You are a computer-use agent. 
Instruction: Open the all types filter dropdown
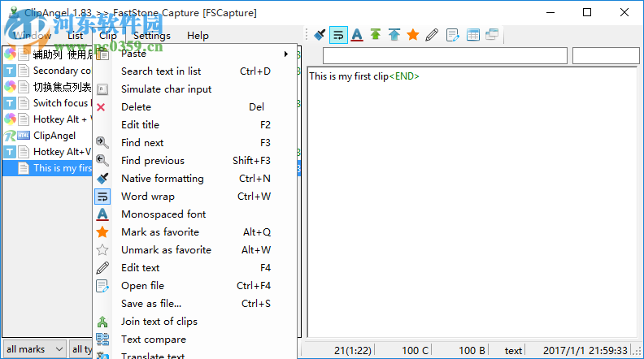pos(81,349)
